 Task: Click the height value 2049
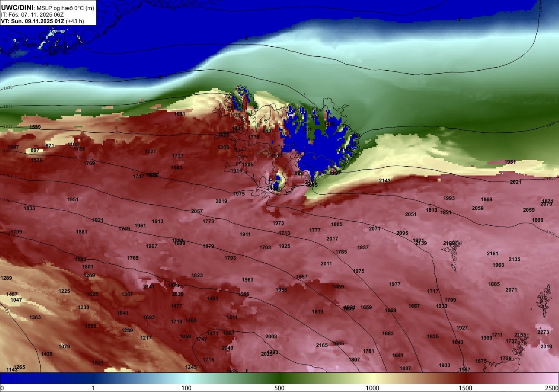coord(228,348)
